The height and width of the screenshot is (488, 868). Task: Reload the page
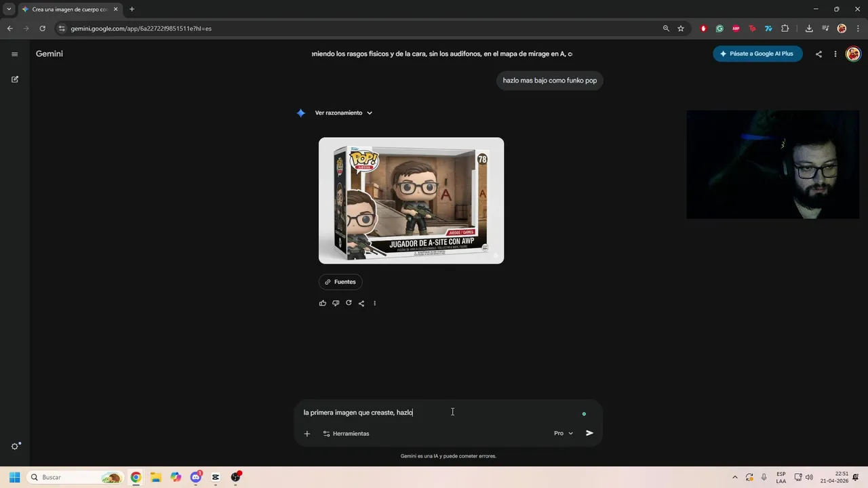[42, 28]
